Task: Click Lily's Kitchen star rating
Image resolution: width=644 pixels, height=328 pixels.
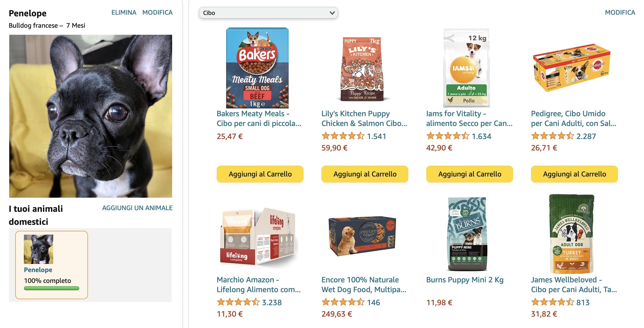Action: [x=343, y=136]
